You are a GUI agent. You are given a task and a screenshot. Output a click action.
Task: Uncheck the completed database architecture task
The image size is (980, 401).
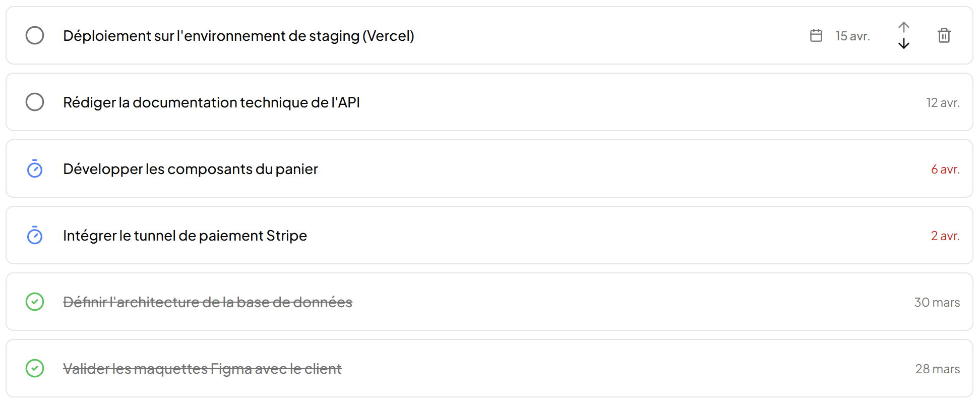(35, 302)
